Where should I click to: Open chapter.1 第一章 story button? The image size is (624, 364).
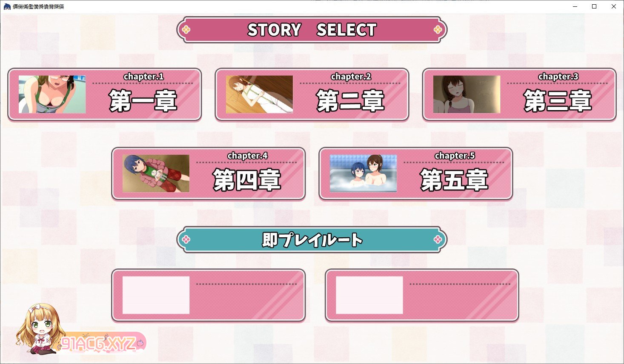tap(104, 94)
